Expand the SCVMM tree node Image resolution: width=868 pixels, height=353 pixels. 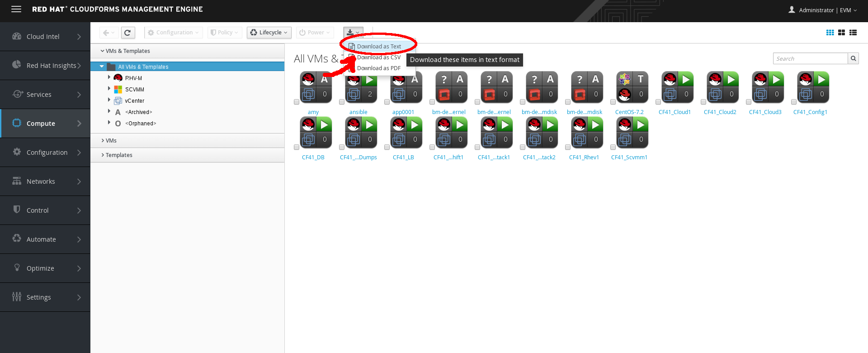[109, 89]
